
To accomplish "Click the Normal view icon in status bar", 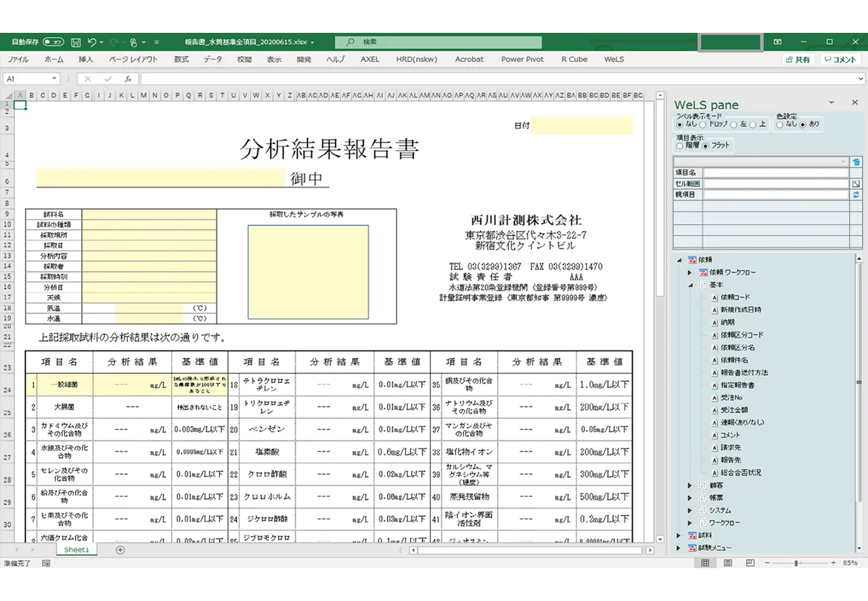I will click(x=705, y=563).
